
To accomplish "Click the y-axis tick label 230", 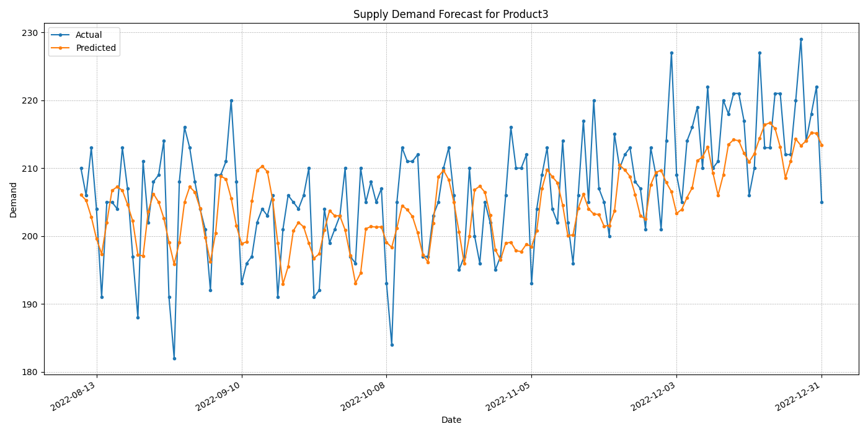I will (x=30, y=33).
